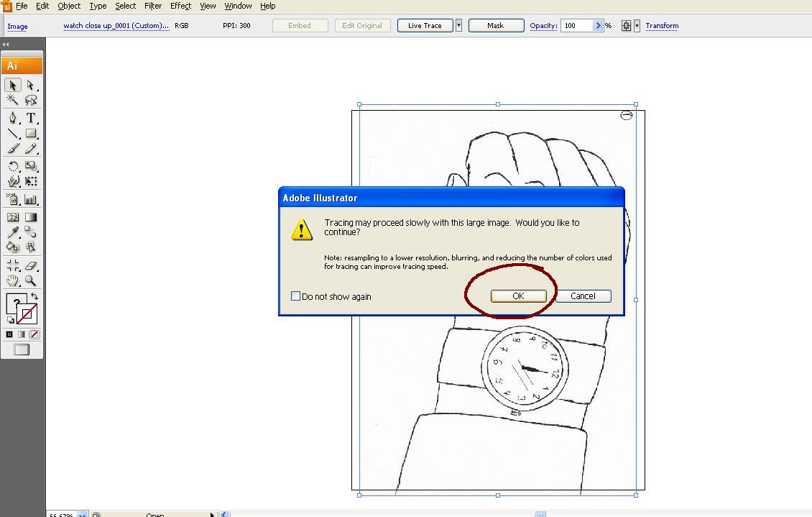Open the Type menu
This screenshot has width=812, height=517.
click(98, 6)
